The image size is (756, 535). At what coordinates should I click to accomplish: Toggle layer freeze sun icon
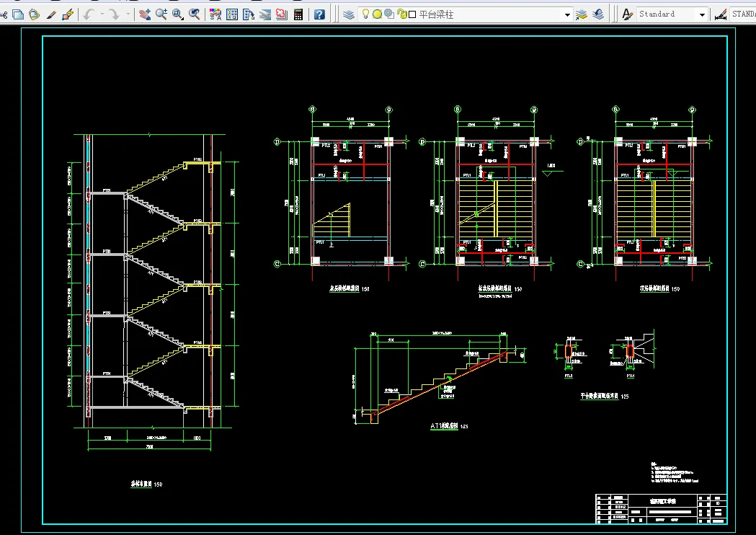click(x=377, y=14)
